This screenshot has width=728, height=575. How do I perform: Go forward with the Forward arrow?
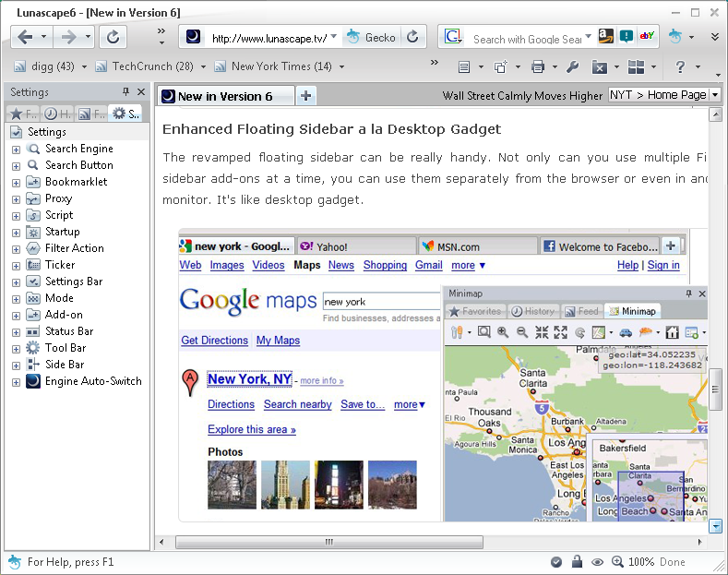click(x=68, y=37)
